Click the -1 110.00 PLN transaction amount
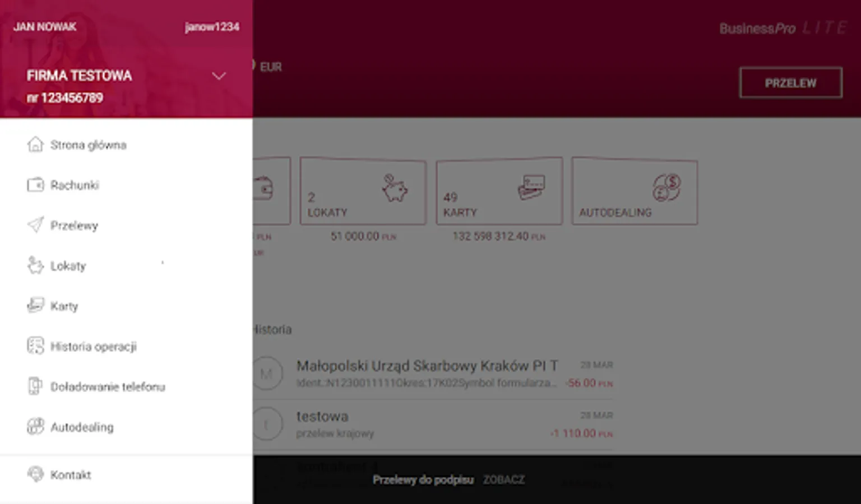 pos(581,433)
